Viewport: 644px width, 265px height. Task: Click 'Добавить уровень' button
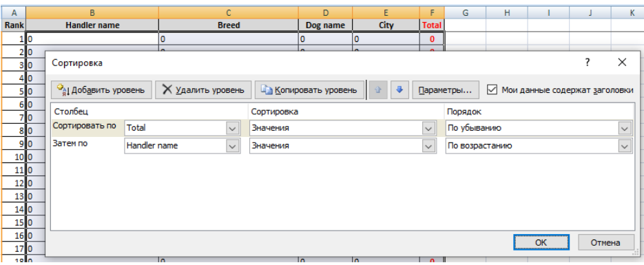(101, 90)
